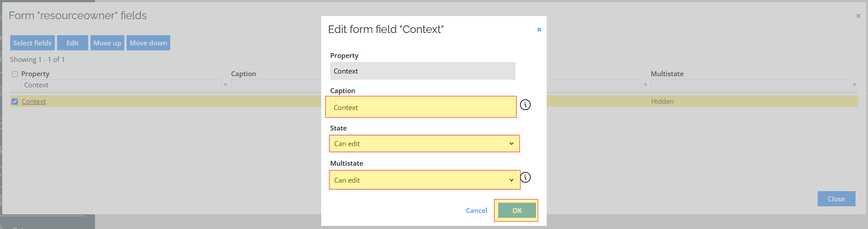Viewport: 868px width, 229px height.
Task: Open the Context link in table
Action: [34, 102]
